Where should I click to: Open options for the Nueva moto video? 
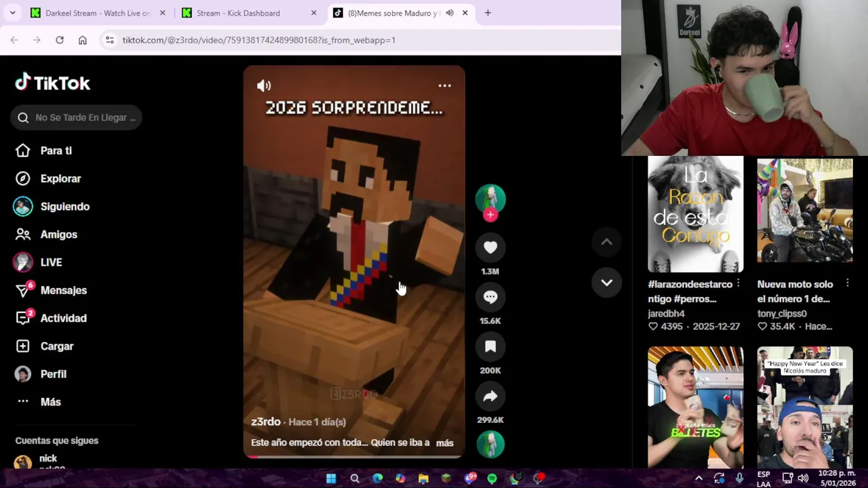[x=848, y=284]
